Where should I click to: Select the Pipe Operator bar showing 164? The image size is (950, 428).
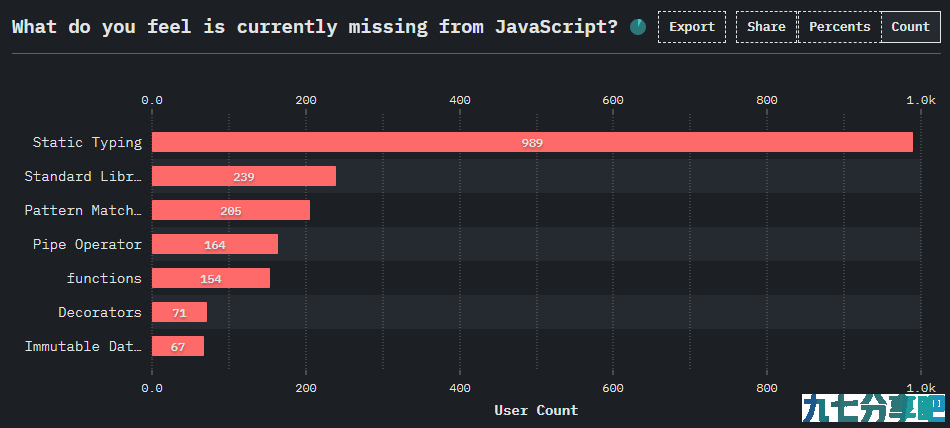point(215,244)
